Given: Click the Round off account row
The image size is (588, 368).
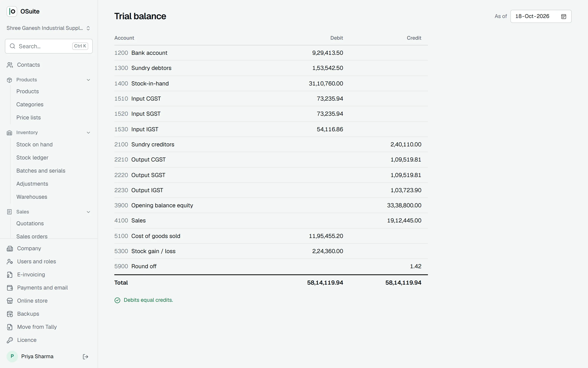Looking at the screenshot, I should (271, 266).
